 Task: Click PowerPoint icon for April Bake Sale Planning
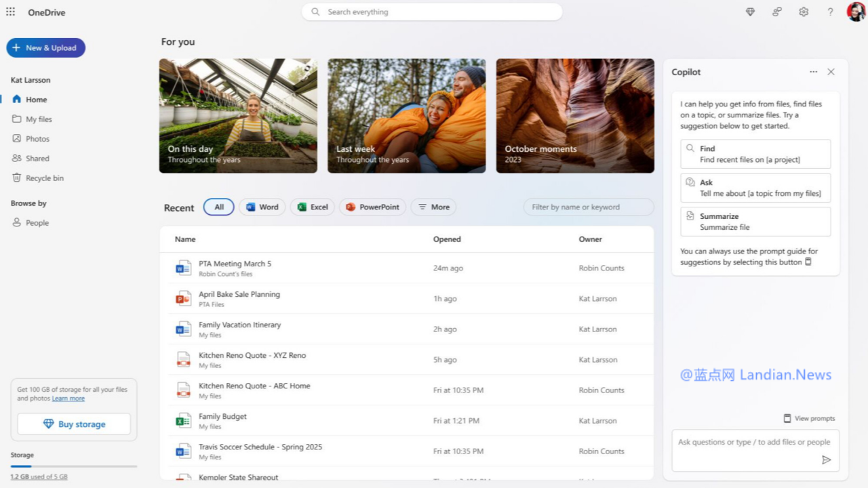[183, 298]
